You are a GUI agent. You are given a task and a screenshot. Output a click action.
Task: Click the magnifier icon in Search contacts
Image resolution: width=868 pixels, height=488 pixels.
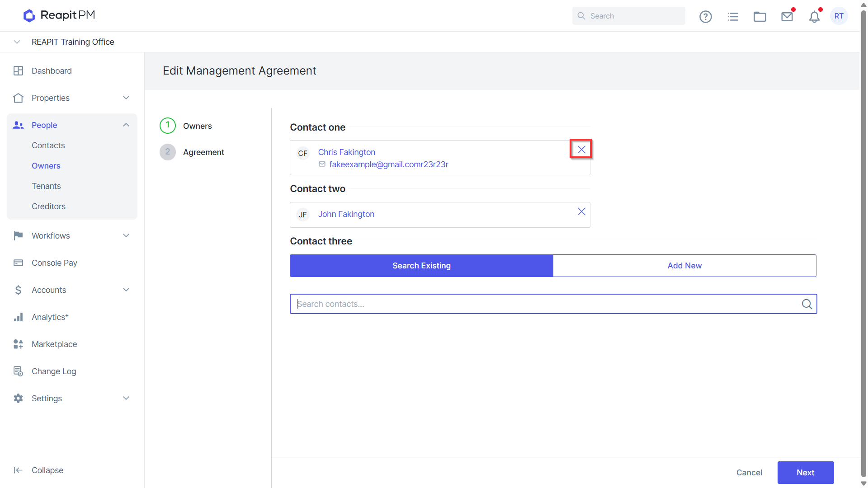click(807, 304)
